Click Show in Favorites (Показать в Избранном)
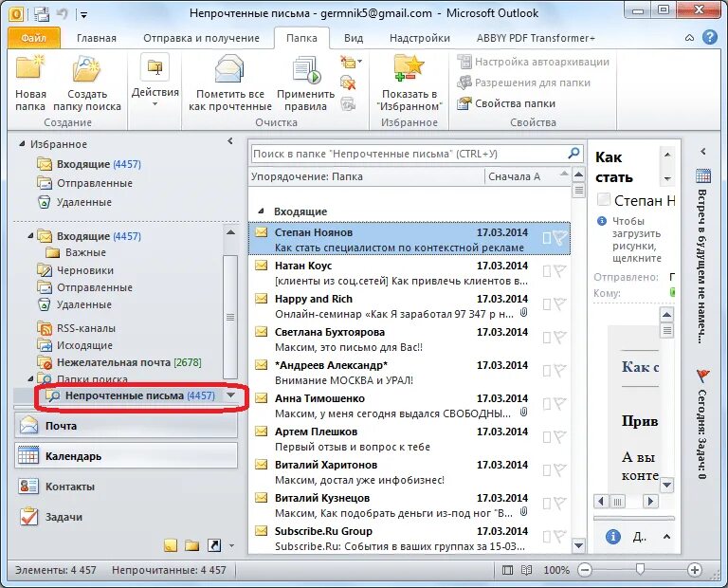This screenshot has width=728, height=588. [409, 83]
